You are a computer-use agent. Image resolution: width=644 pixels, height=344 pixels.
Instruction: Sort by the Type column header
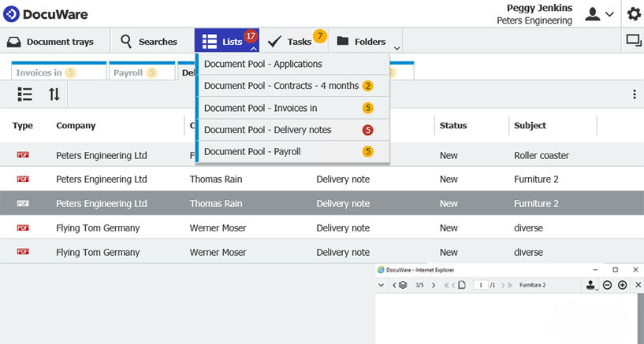[x=23, y=125]
